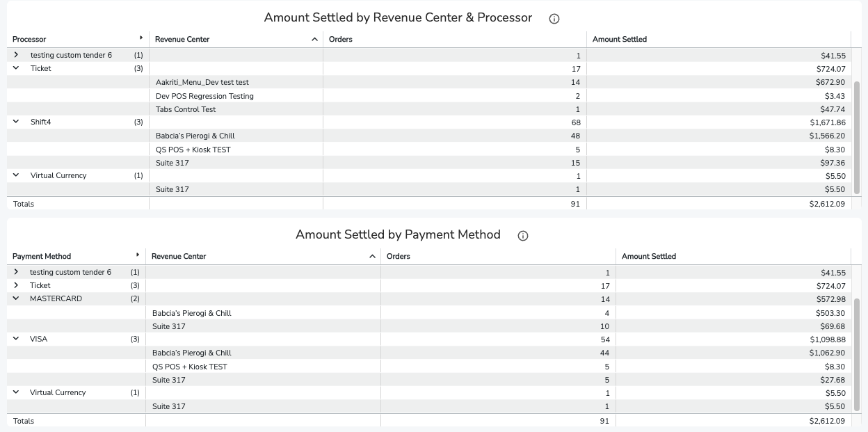Viewport: 868px width, 432px height.
Task: Collapse the MASTERCARD payment method group
Action: click(16, 298)
